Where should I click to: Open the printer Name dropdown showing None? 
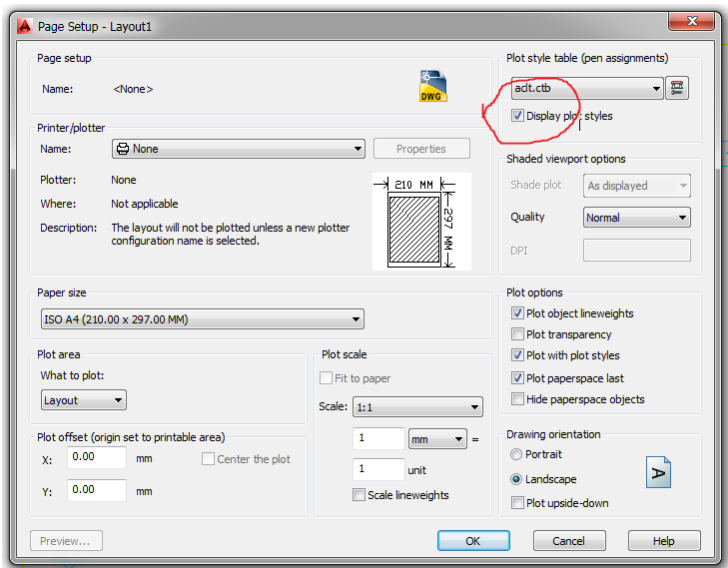click(x=239, y=149)
